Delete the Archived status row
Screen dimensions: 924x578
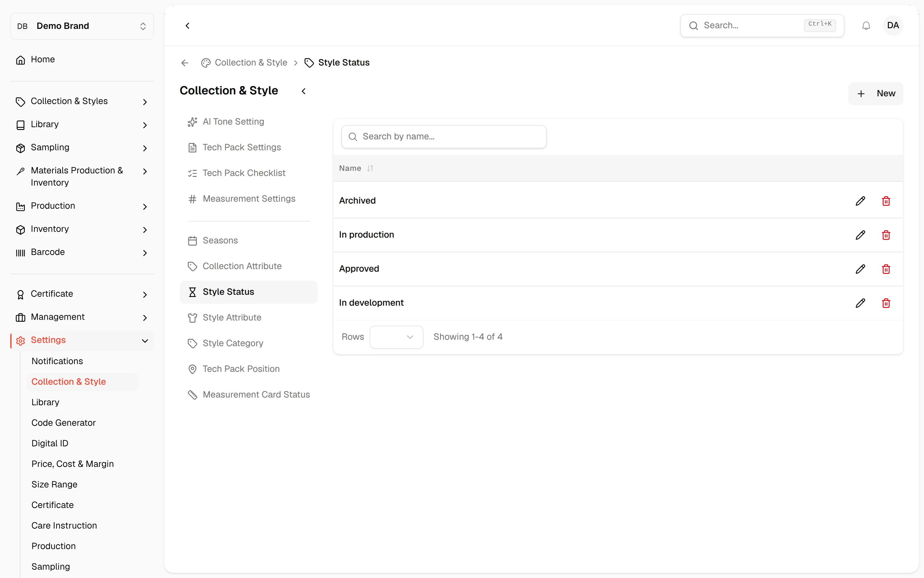(x=886, y=201)
